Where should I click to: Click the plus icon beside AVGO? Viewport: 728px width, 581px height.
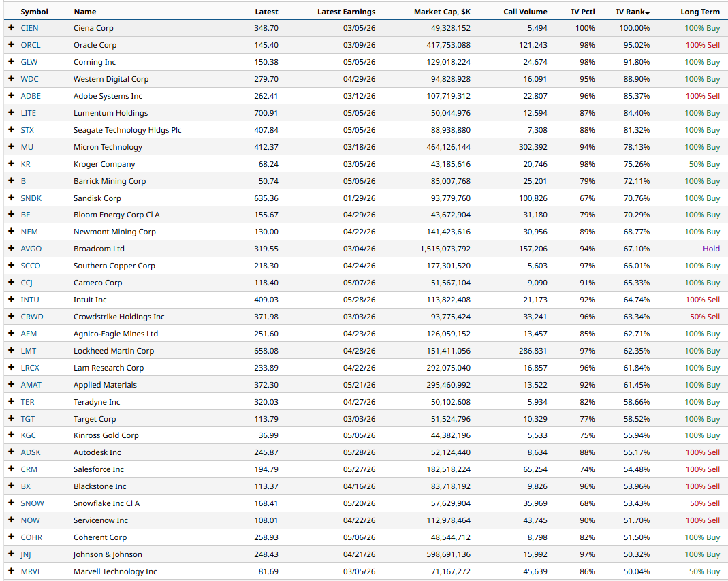pyautogui.click(x=12, y=248)
